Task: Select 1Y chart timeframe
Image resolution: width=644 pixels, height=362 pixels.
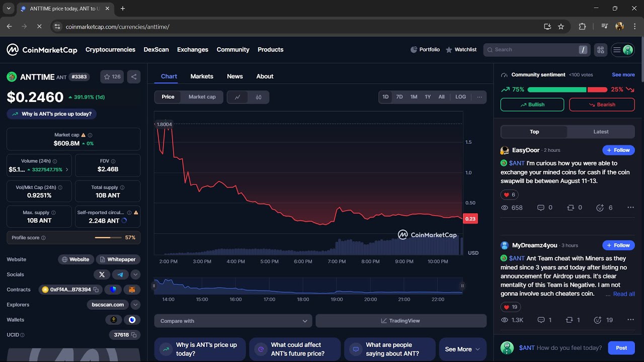Action: [428, 97]
